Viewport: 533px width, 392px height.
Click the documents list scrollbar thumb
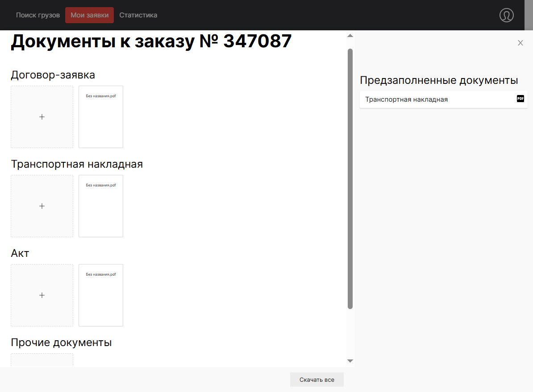click(350, 179)
